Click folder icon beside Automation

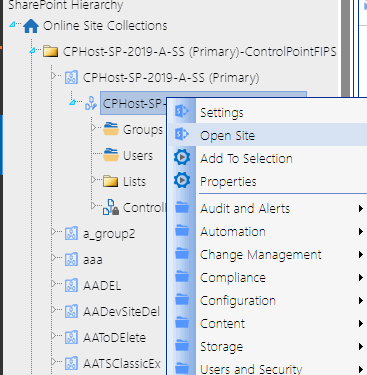click(x=182, y=231)
